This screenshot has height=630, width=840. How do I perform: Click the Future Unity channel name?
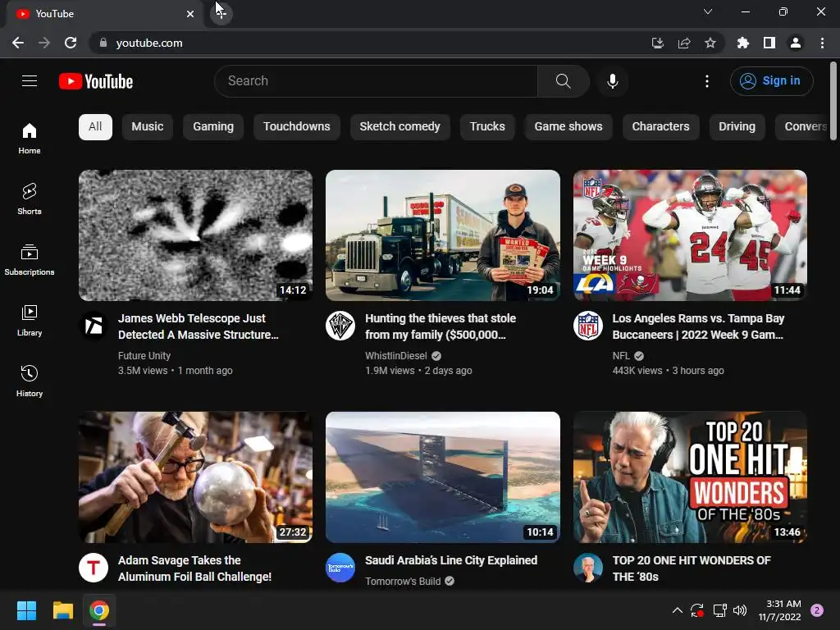[144, 356]
